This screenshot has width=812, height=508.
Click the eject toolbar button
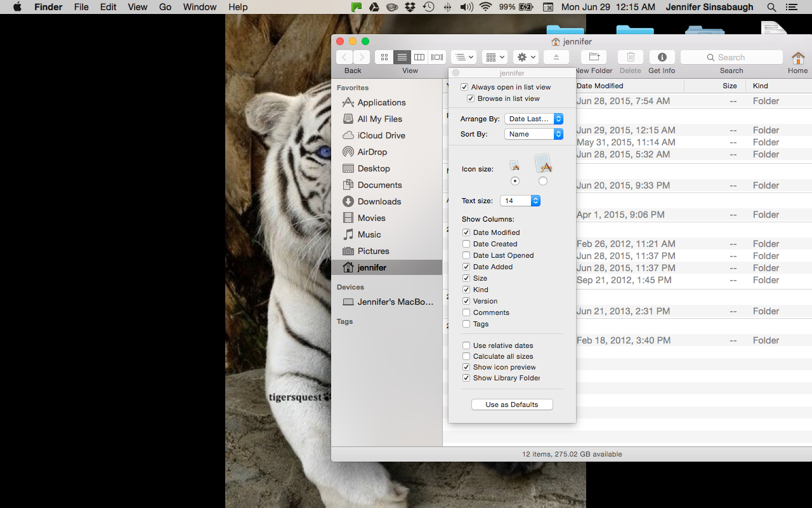556,57
